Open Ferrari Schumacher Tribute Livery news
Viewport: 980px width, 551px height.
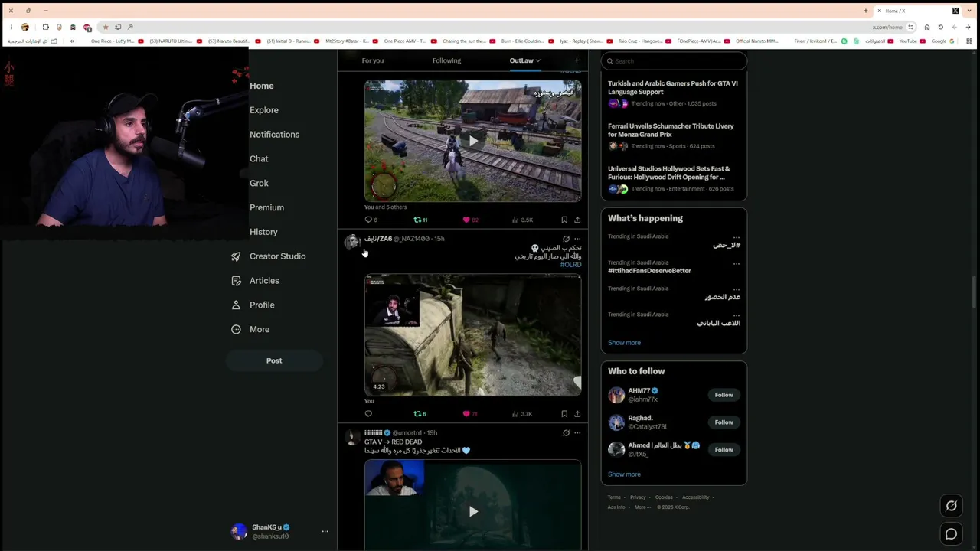coord(671,130)
